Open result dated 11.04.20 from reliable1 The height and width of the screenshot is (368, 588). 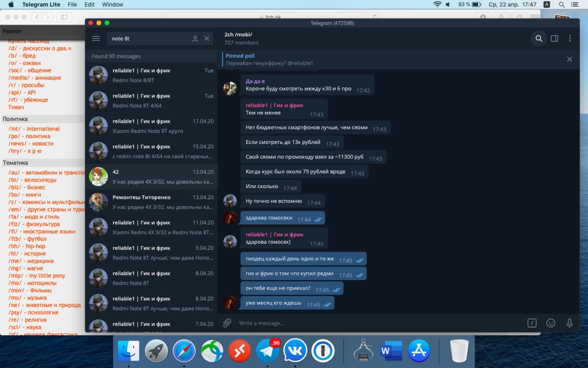[x=151, y=227]
